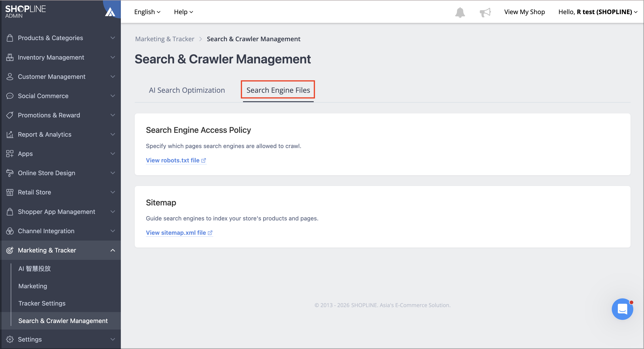Expand Channel Integration chevron
Screen dimensions: 644x349
(x=113, y=231)
